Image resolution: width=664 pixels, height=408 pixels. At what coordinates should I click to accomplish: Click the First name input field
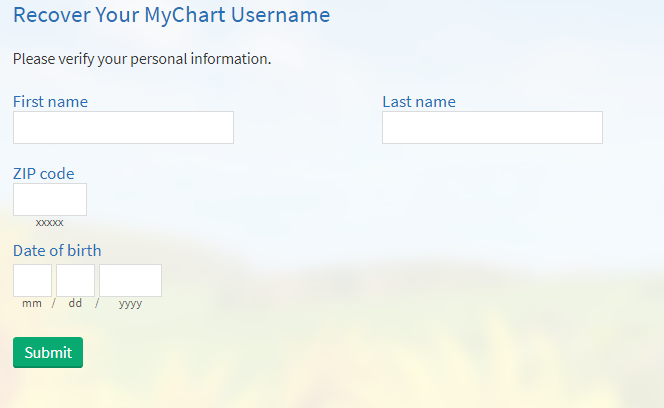pyautogui.click(x=123, y=128)
